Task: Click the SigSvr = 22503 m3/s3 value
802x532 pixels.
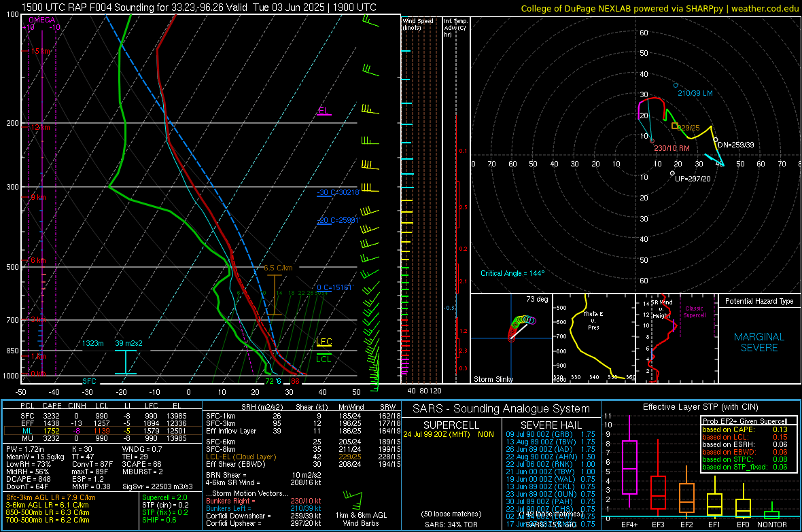Action: pyautogui.click(x=158, y=486)
